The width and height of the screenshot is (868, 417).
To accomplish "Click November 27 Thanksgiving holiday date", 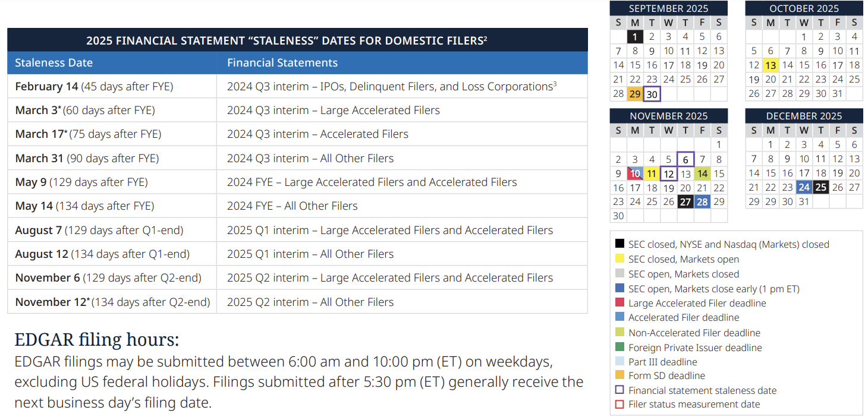I will [685, 201].
